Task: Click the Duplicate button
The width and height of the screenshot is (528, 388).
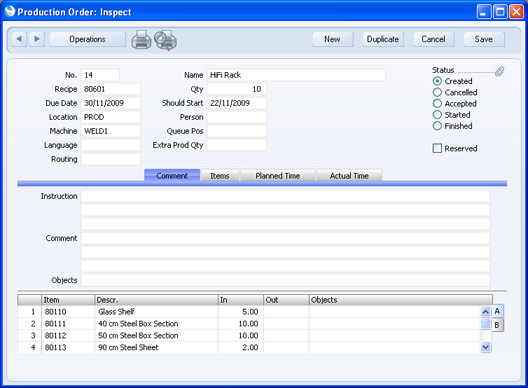Action: coord(383,39)
